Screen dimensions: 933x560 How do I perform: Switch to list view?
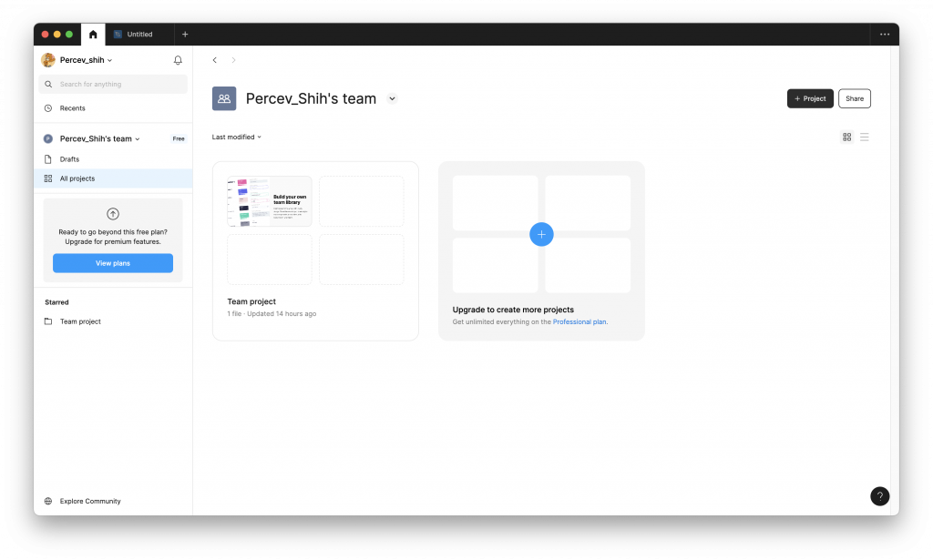click(x=865, y=137)
